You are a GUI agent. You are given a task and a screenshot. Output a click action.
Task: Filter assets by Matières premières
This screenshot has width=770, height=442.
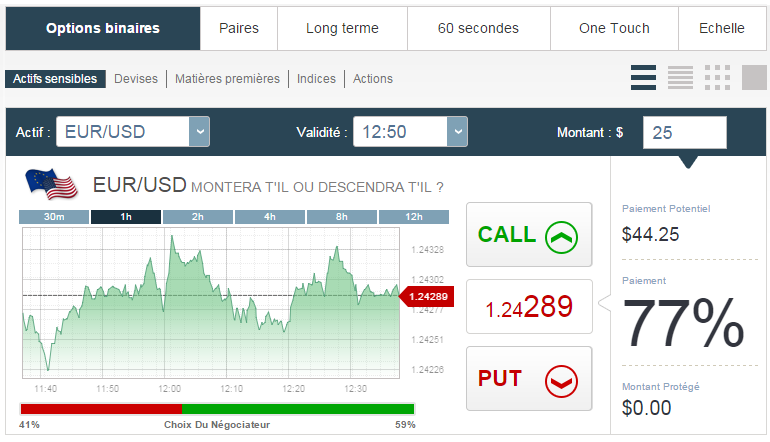click(227, 79)
